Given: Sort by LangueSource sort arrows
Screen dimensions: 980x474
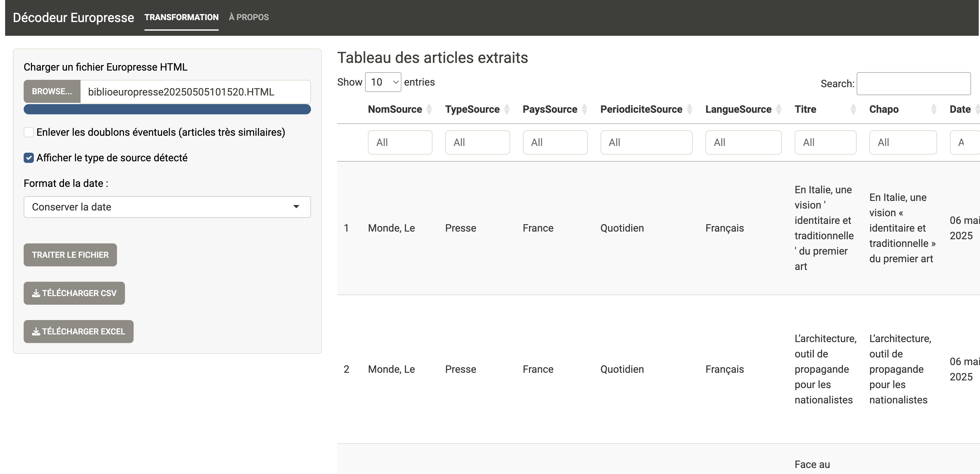Looking at the screenshot, I should click(x=778, y=110).
